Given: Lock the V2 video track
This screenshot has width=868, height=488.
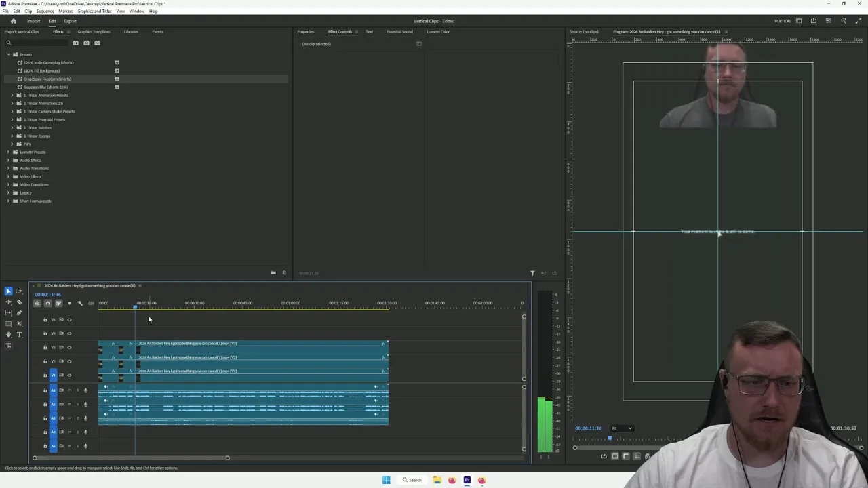Looking at the screenshot, I should point(45,361).
